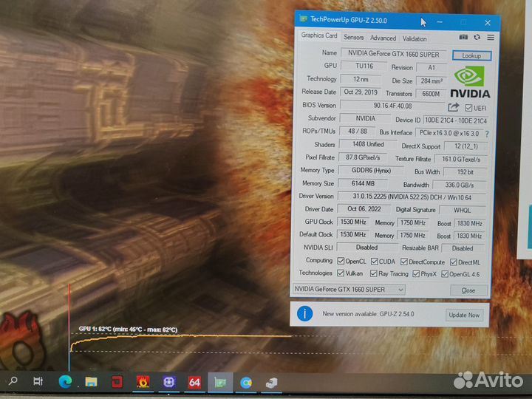Screen dimensions: 532x399
Task: Open taskbar search magnifier
Action: tap(13, 381)
